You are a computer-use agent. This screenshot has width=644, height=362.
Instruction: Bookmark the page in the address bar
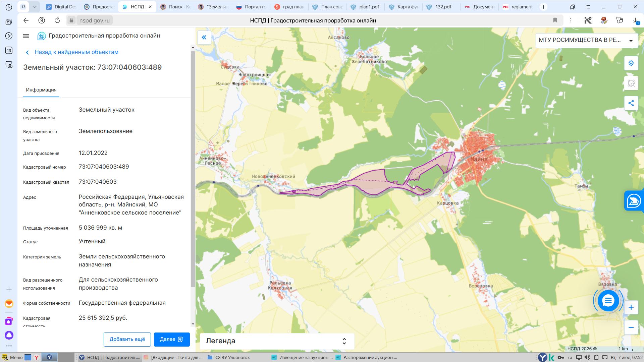click(555, 20)
